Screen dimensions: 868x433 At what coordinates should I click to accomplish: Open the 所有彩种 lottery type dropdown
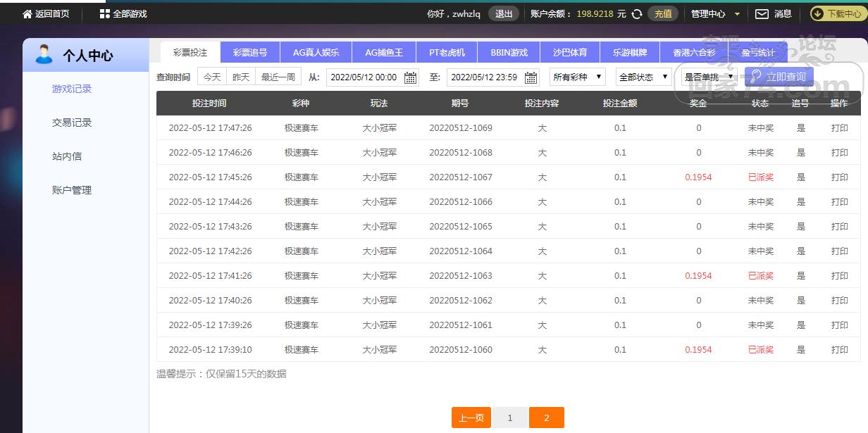[578, 77]
